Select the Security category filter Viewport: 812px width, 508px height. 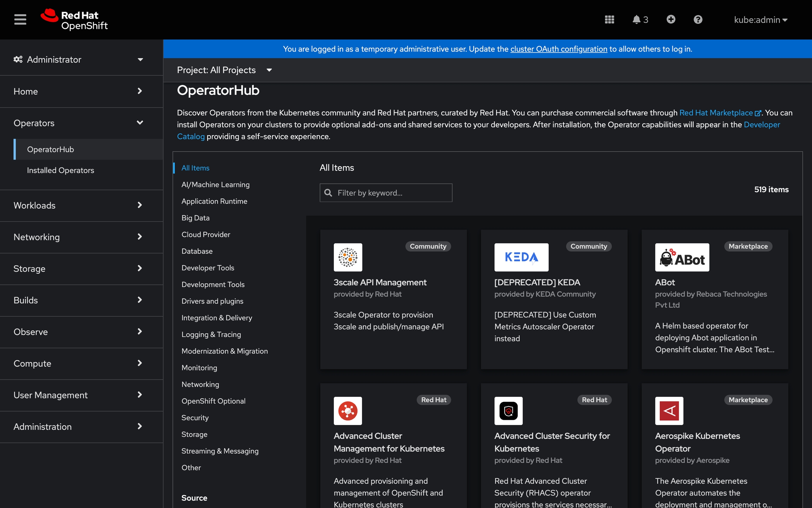tap(195, 418)
